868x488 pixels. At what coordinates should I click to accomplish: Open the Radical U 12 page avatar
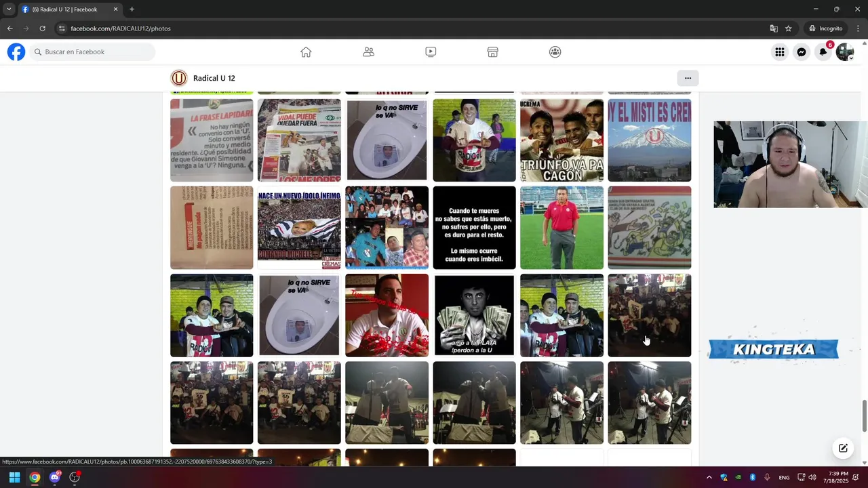tap(178, 78)
